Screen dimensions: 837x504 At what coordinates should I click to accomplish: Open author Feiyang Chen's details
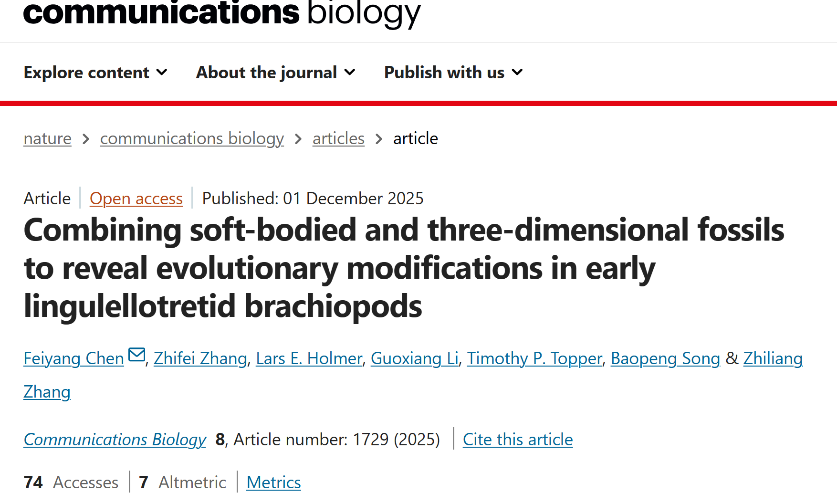click(x=74, y=358)
